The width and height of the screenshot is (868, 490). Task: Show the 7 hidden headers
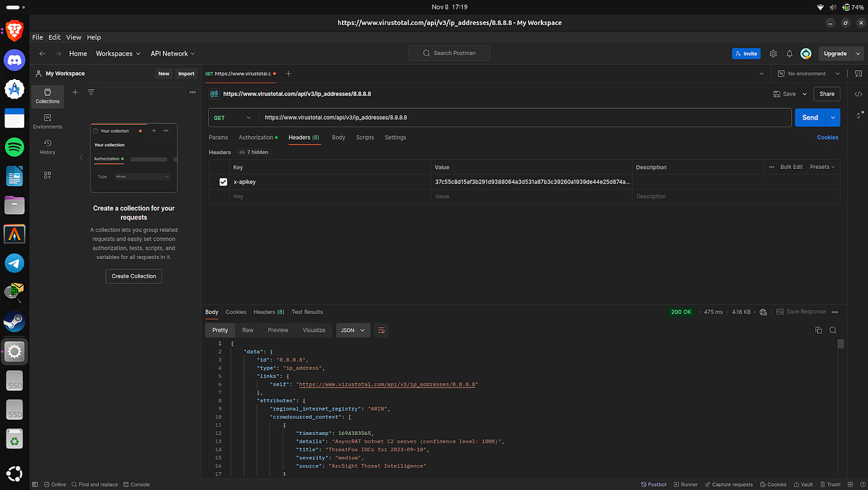252,152
